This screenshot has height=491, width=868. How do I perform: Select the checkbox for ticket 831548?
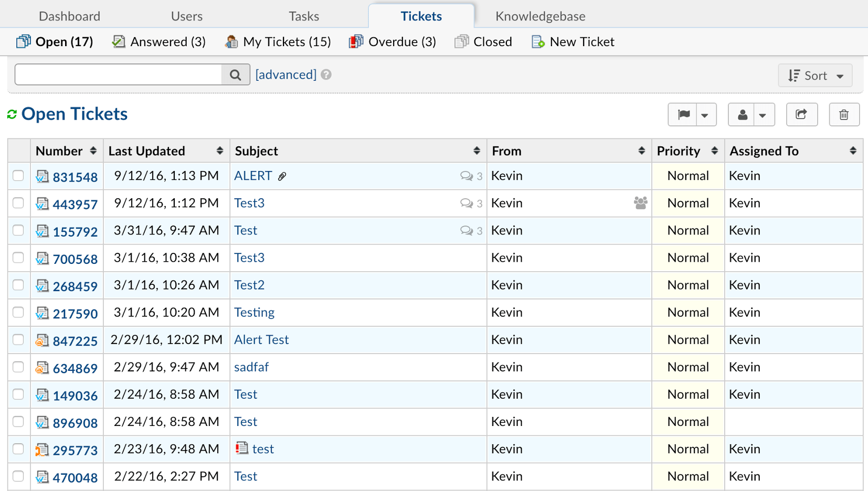point(18,176)
